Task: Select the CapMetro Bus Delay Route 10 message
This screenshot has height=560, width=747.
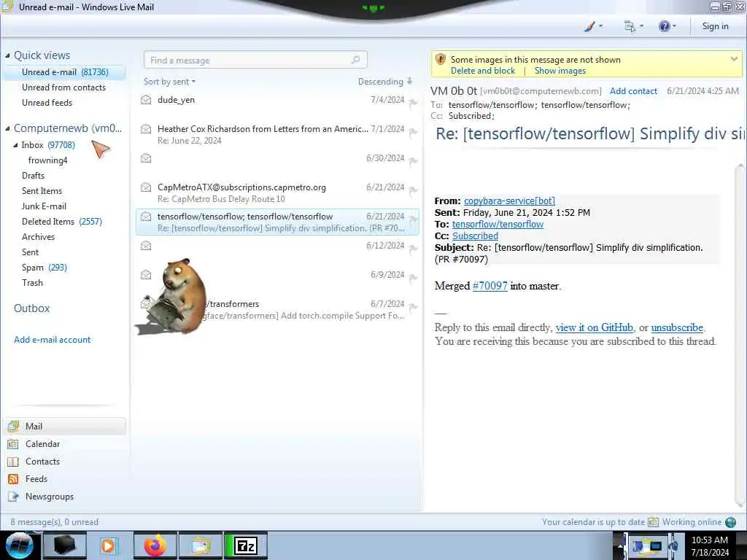Action: pyautogui.click(x=278, y=192)
